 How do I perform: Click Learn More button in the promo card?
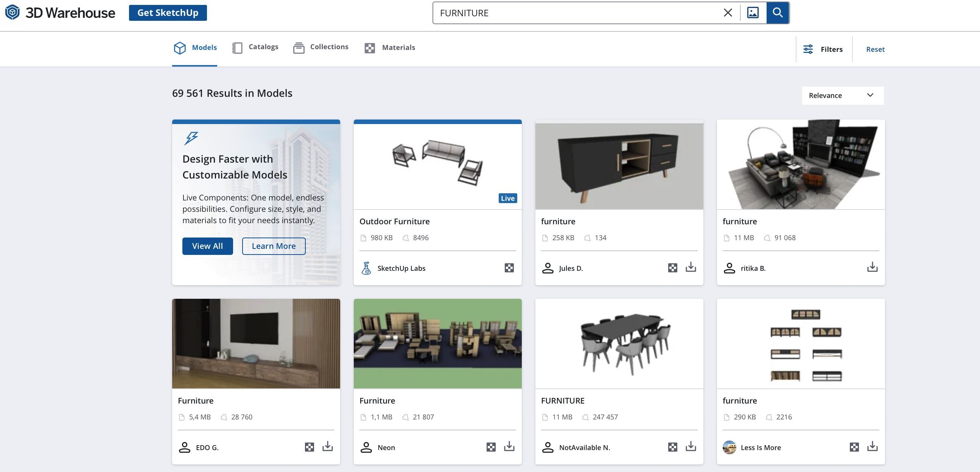coord(274,245)
